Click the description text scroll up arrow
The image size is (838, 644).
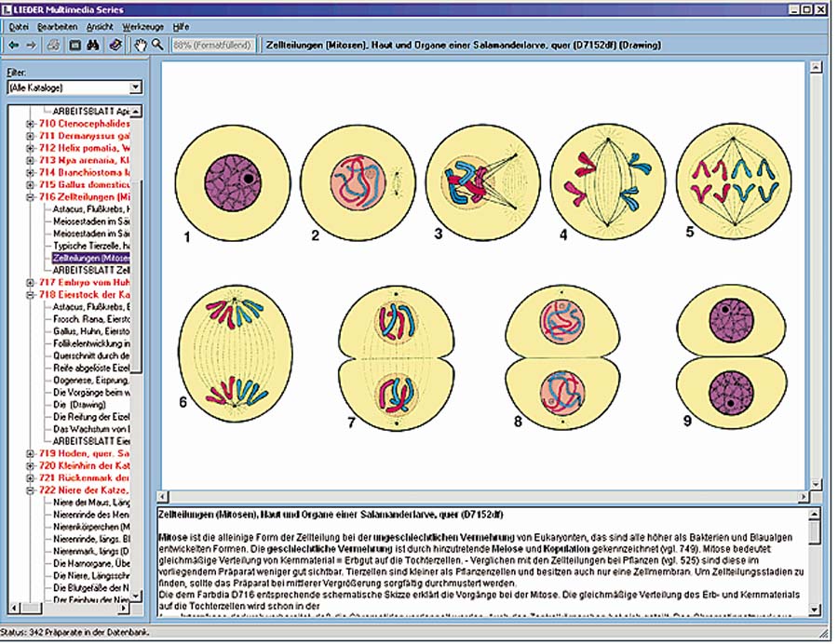815,515
